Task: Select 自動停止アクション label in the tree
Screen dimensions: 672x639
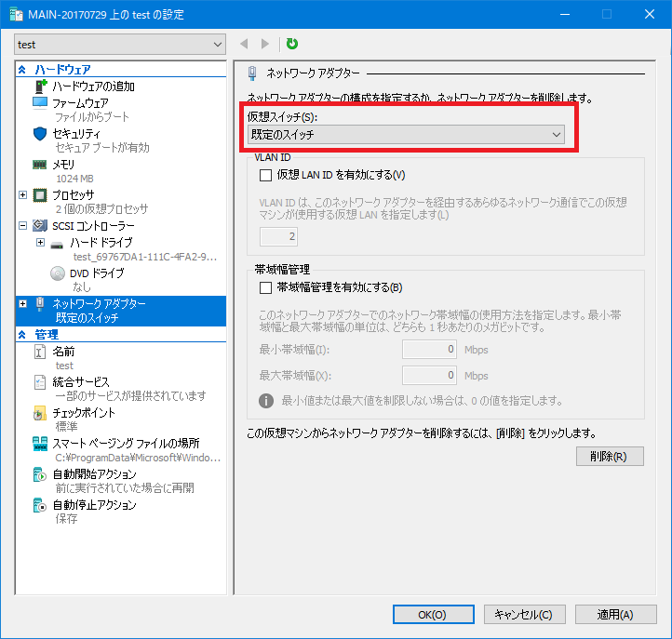Action: [94, 505]
